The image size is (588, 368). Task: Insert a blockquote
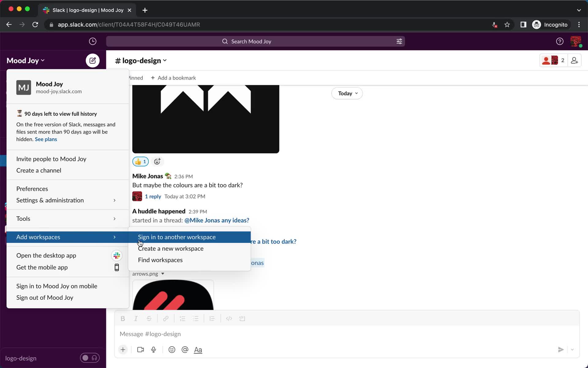pos(212,319)
